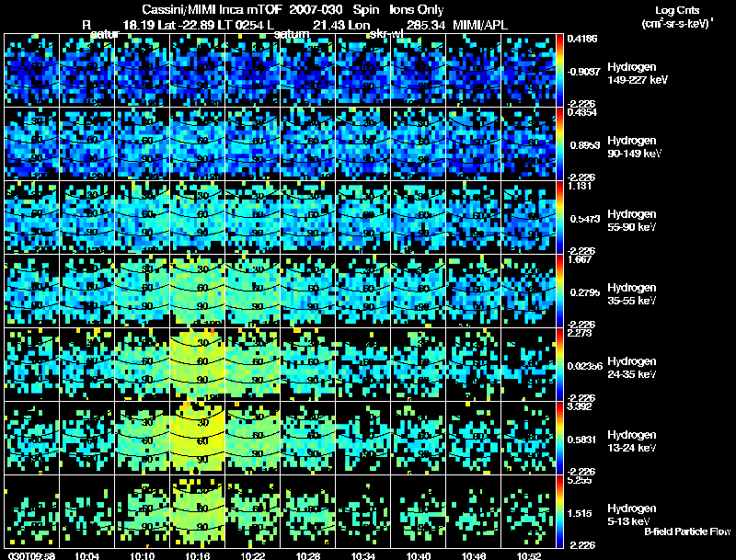Viewport: 736px width, 560px height.
Task: Click the 'Hydrogen 149-227 keV' row label
Action: tap(637, 74)
